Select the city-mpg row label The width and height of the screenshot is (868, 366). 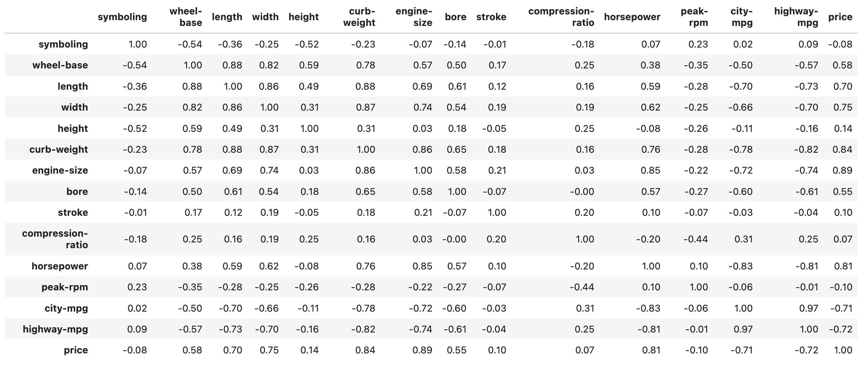pyautogui.click(x=66, y=308)
